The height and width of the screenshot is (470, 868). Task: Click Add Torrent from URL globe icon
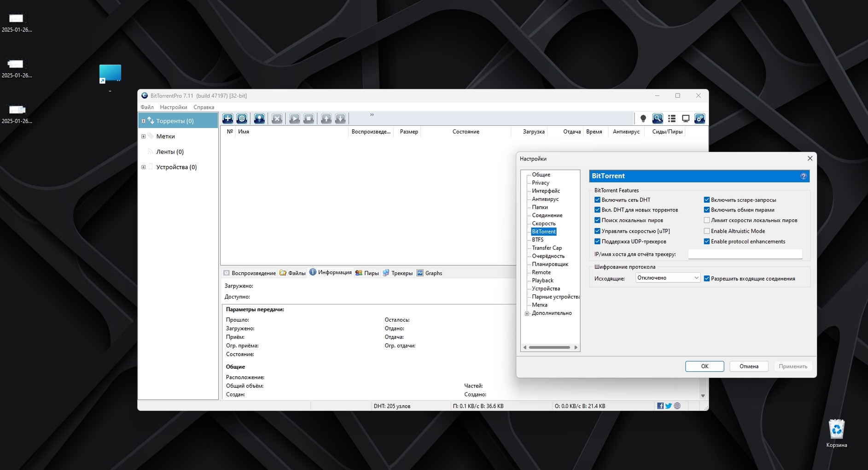coord(242,118)
